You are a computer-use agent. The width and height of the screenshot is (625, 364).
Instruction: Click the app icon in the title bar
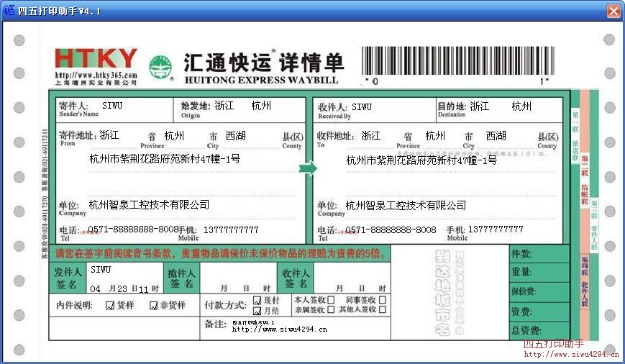[x=9, y=10]
